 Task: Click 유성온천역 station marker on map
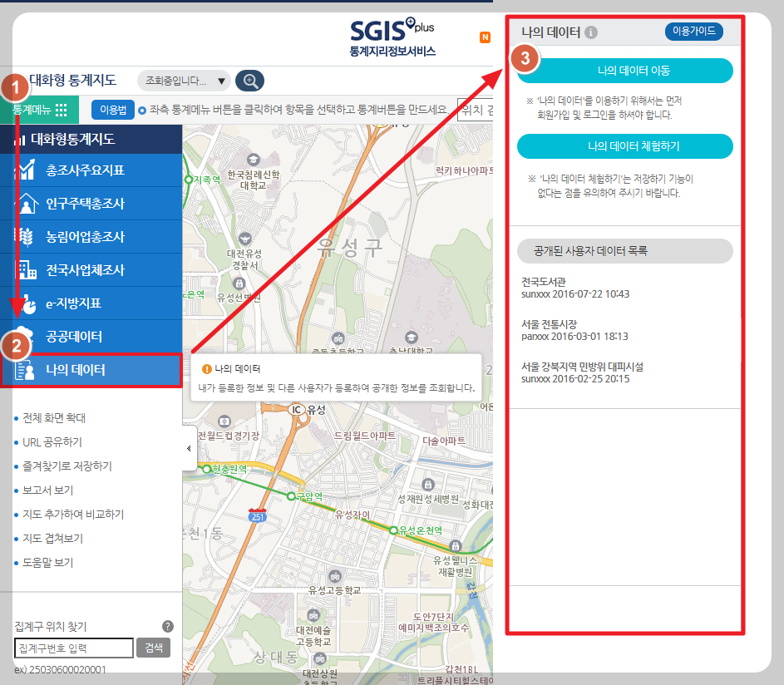[x=394, y=530]
